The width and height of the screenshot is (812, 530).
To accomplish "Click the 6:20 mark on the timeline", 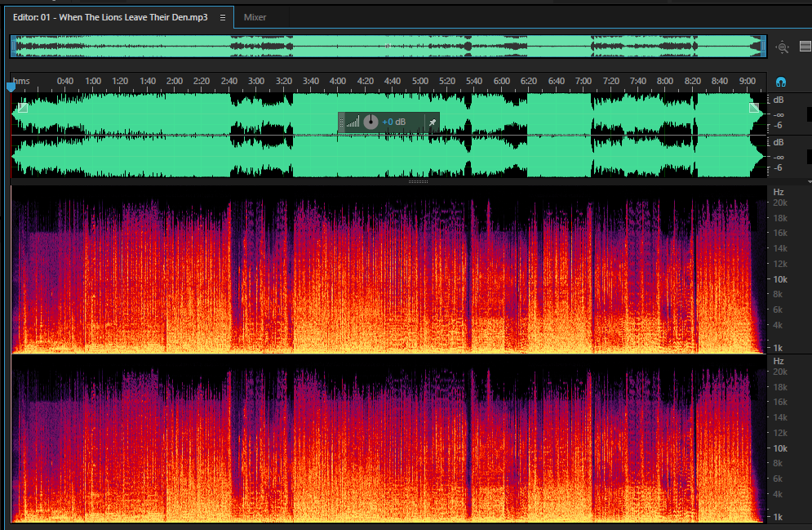I will (x=529, y=82).
